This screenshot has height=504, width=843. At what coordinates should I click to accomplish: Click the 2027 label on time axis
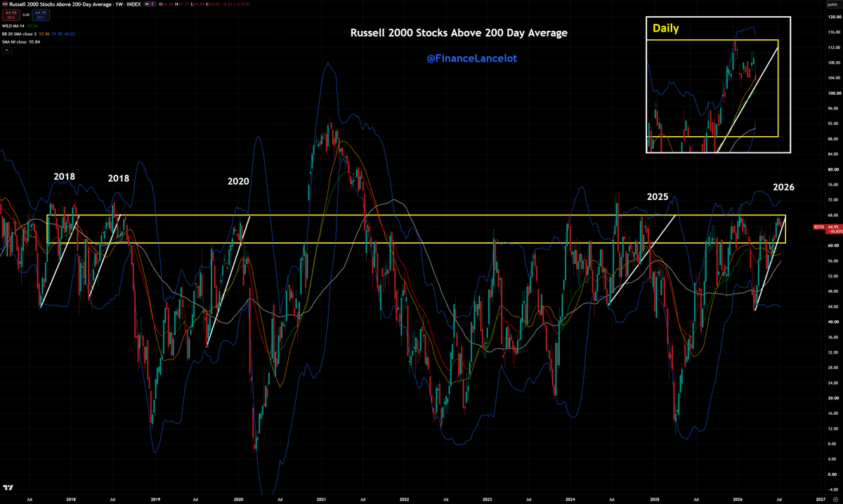821,498
